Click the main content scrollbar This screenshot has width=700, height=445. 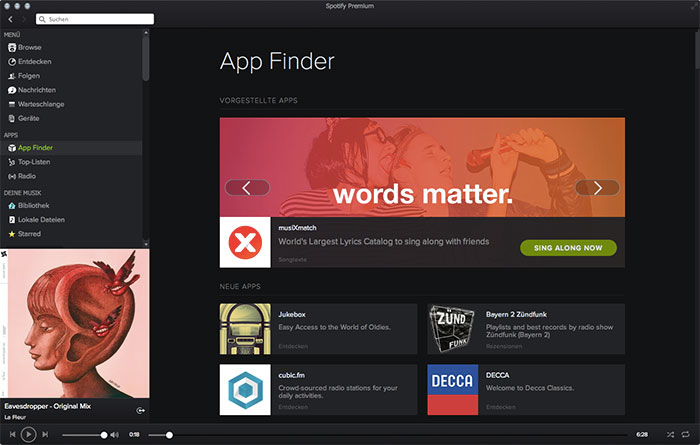tap(697, 49)
